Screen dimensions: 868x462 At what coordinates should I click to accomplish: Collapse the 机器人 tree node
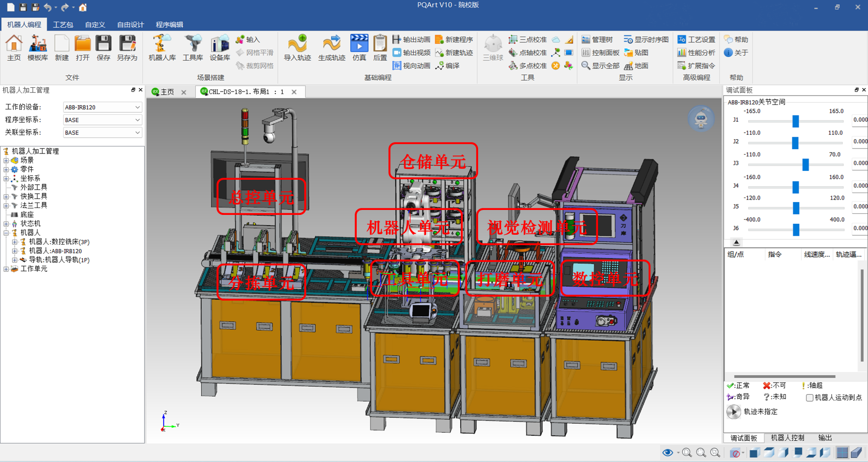click(6, 233)
